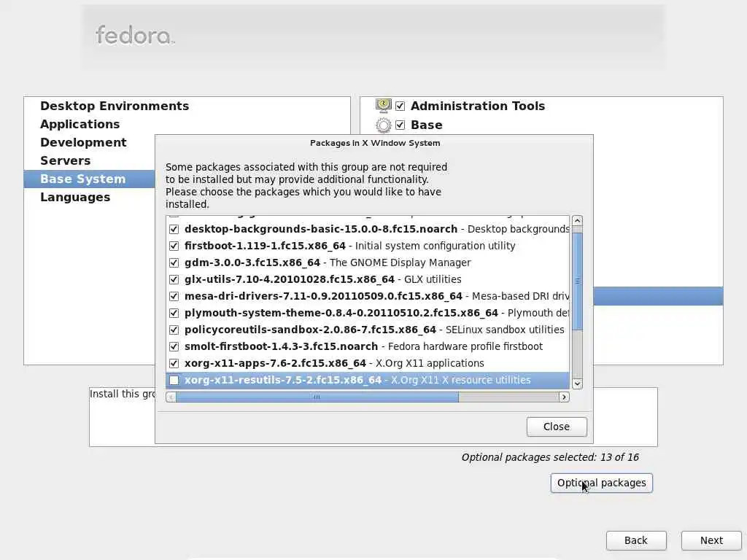Select desktop-backgrounds-basic package name text
The width and height of the screenshot is (747, 560).
[321, 229]
